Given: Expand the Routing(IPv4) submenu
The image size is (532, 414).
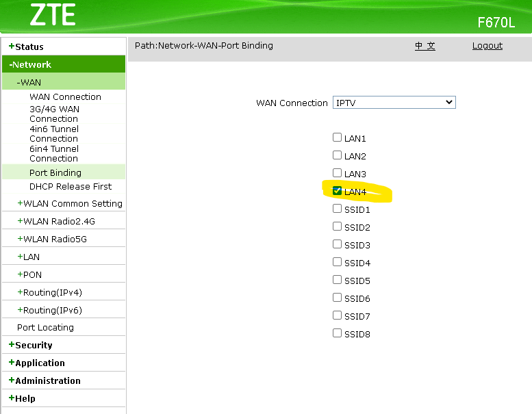Looking at the screenshot, I should coord(50,293).
